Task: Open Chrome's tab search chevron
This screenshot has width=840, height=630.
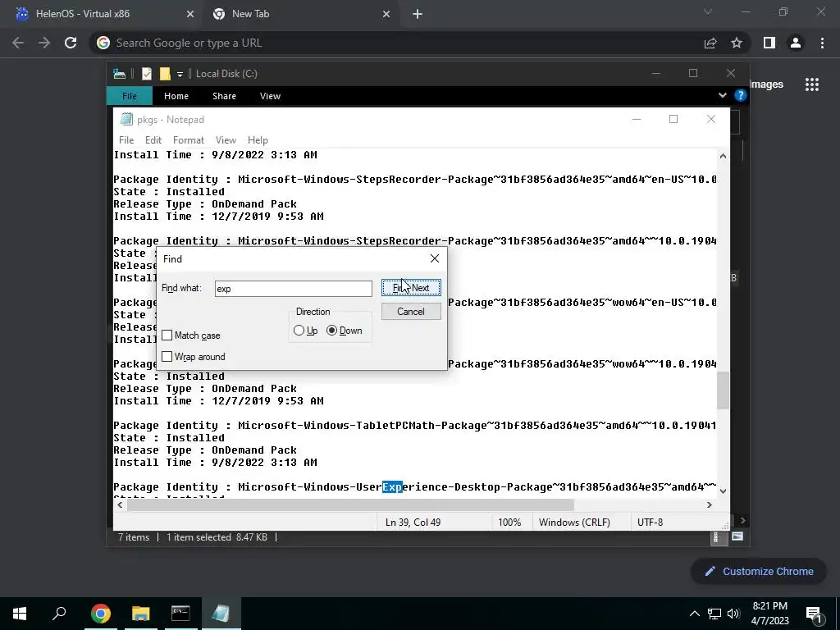Action: 708,11
